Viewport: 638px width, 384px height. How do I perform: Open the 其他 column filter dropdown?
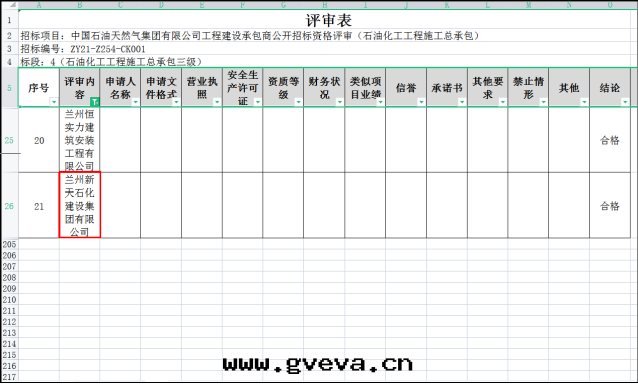pos(584,102)
